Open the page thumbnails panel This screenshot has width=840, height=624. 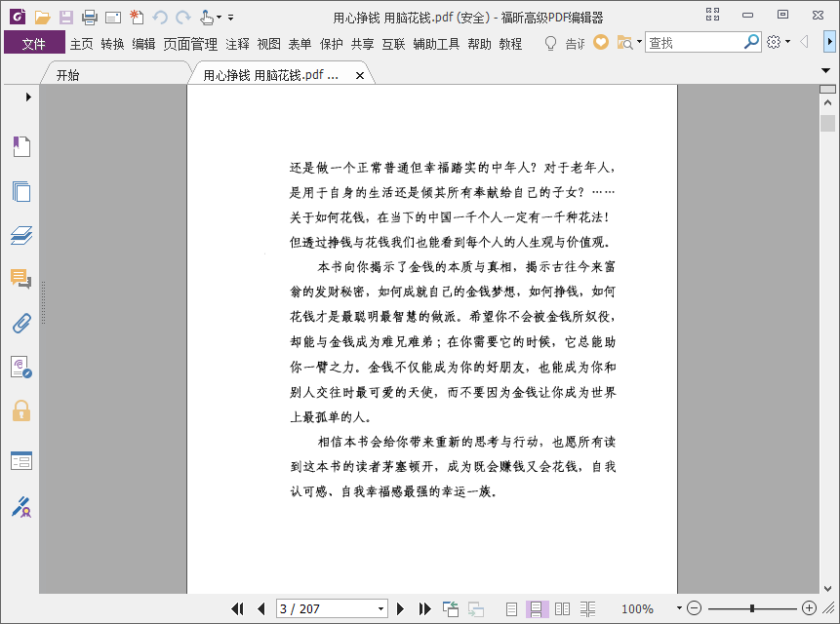21,191
